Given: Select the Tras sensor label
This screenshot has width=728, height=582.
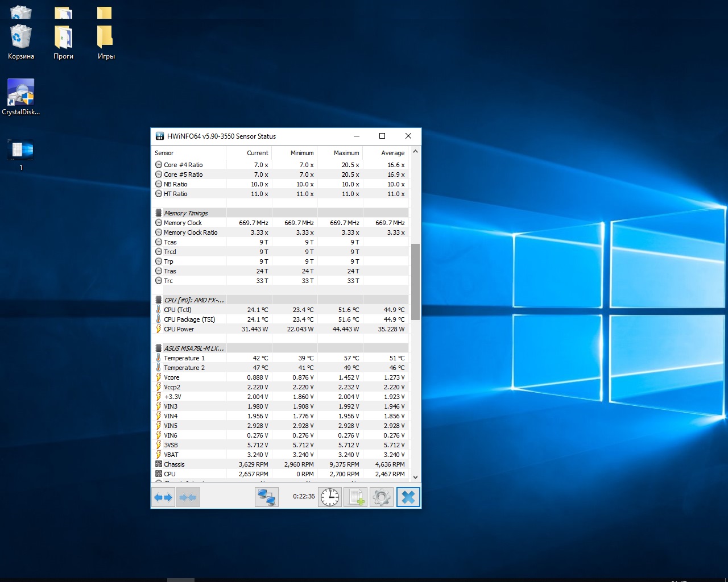Looking at the screenshot, I should tap(170, 271).
